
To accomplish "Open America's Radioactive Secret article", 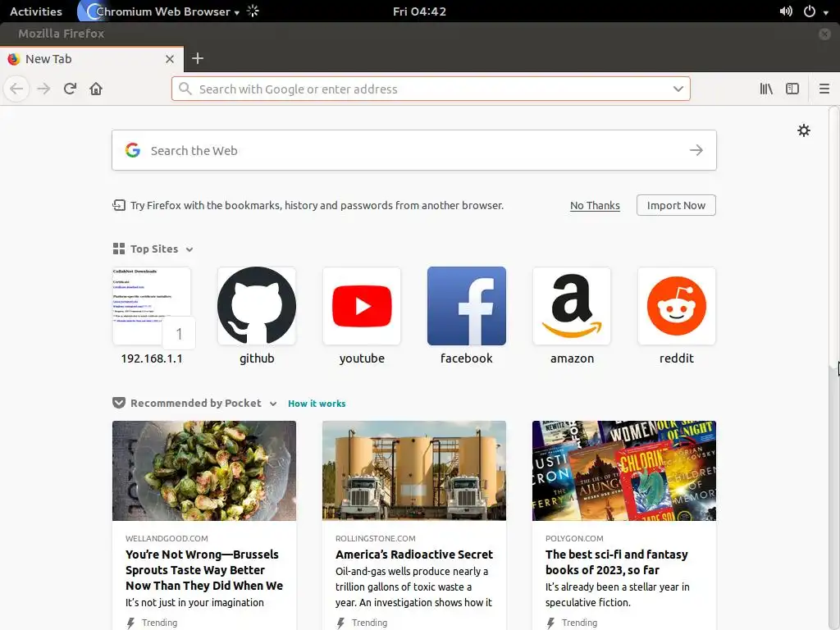I will point(414,555).
